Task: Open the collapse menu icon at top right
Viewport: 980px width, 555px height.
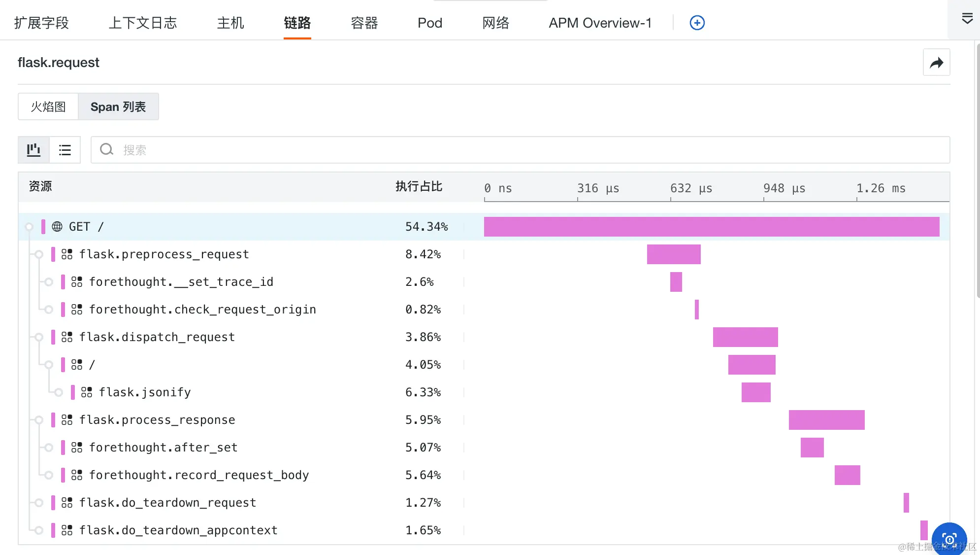Action: tap(967, 19)
